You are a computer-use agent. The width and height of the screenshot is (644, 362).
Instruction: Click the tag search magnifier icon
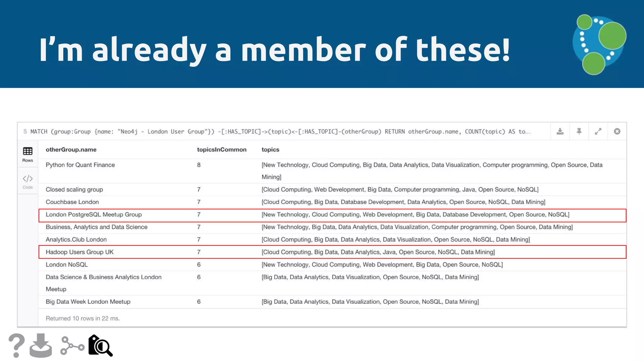[x=100, y=346]
